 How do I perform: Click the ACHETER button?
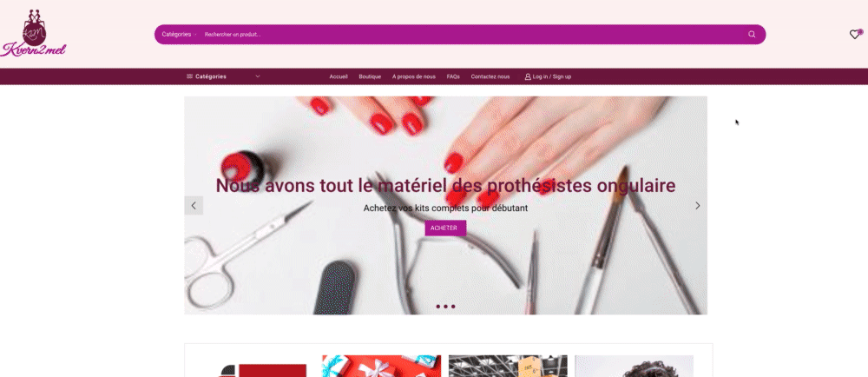[445, 228]
